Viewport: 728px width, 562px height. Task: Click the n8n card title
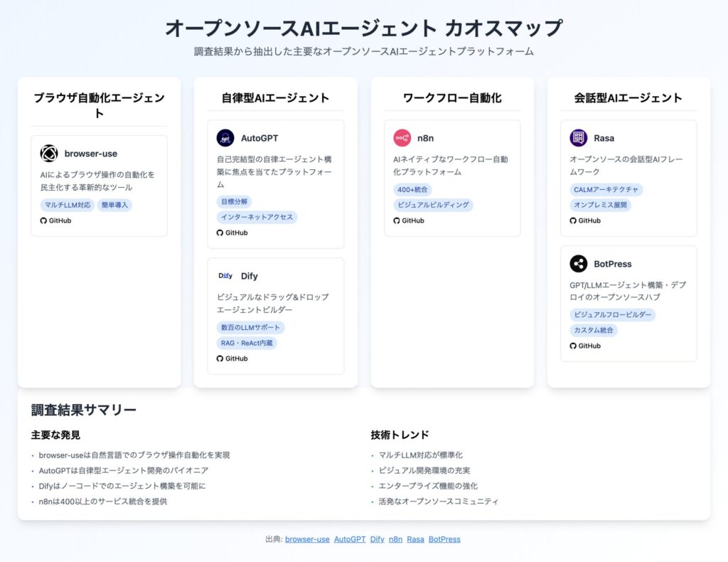tap(425, 139)
